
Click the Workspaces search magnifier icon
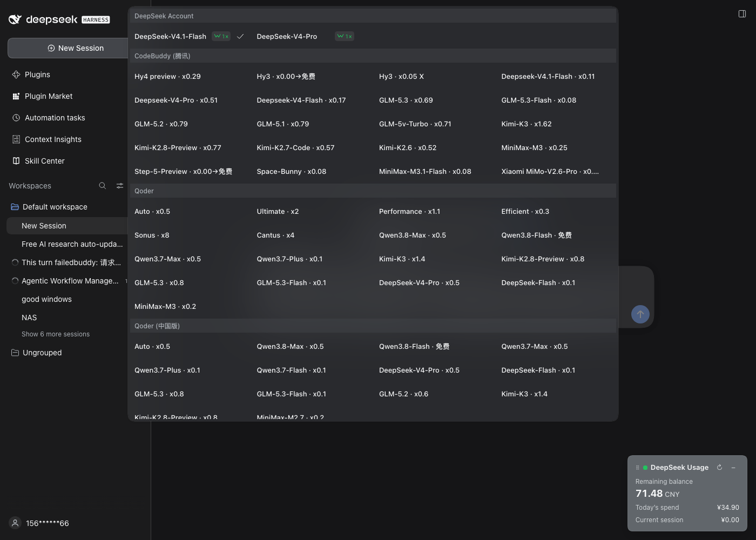pyautogui.click(x=103, y=186)
